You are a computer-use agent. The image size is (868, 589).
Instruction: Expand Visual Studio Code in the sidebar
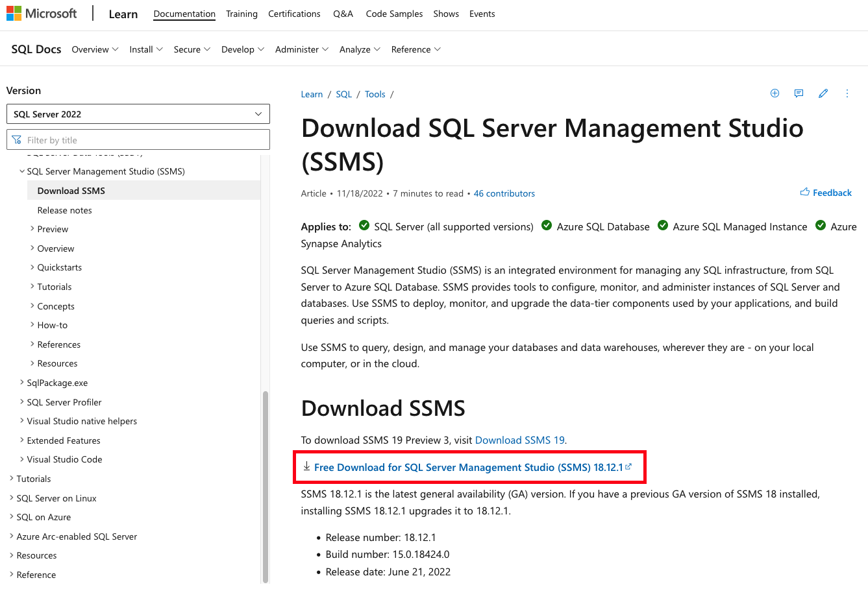pyautogui.click(x=60, y=459)
